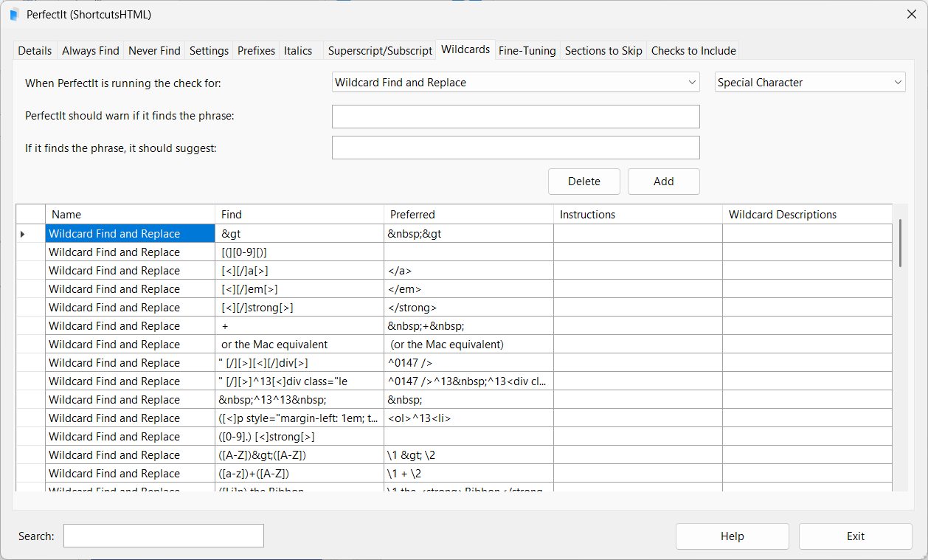The image size is (928, 560).
Task: Switch to Sections to Skip tab
Action: pyautogui.click(x=603, y=51)
